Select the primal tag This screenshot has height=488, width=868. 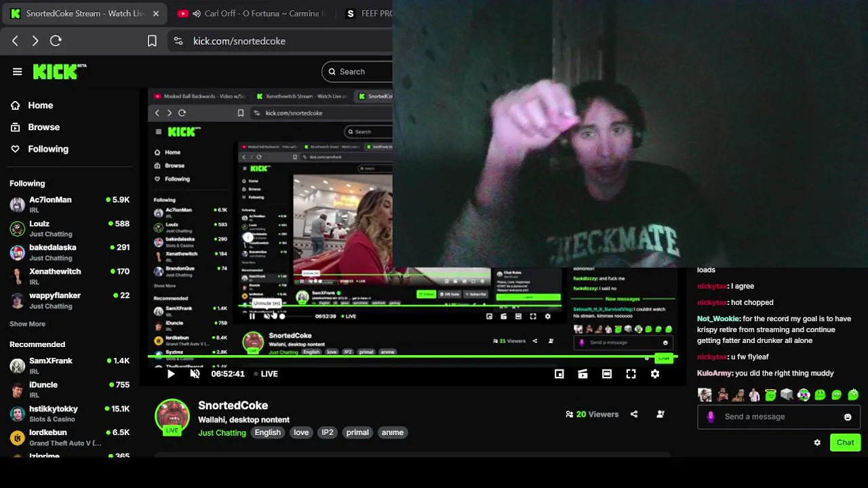357,432
